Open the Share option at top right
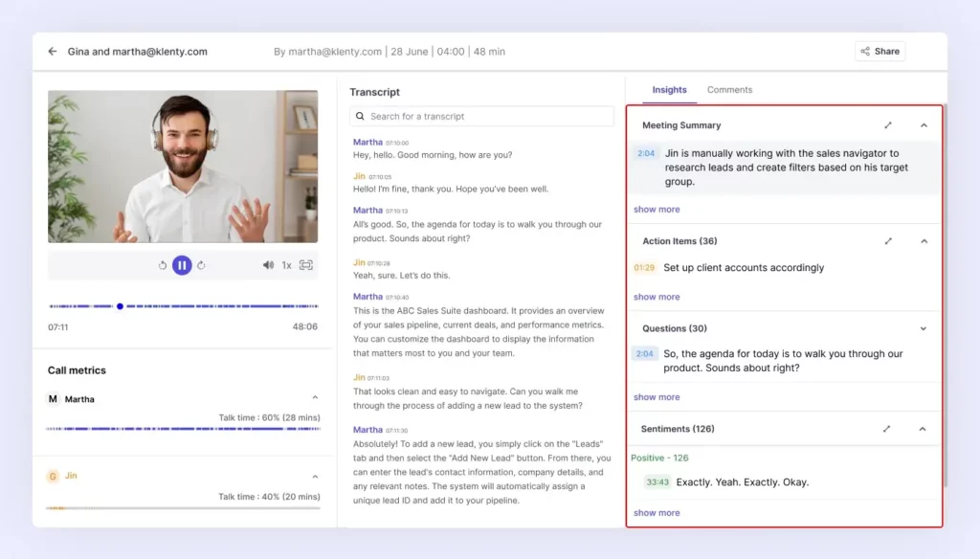 (879, 51)
